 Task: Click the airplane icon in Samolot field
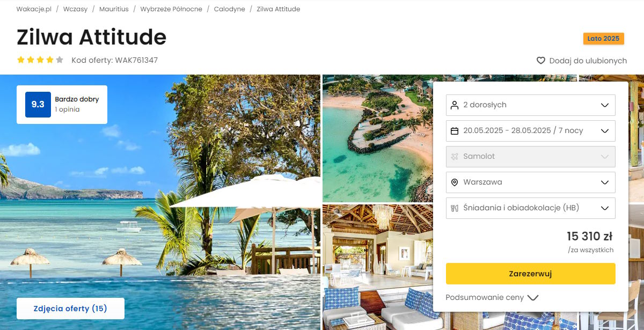click(455, 156)
